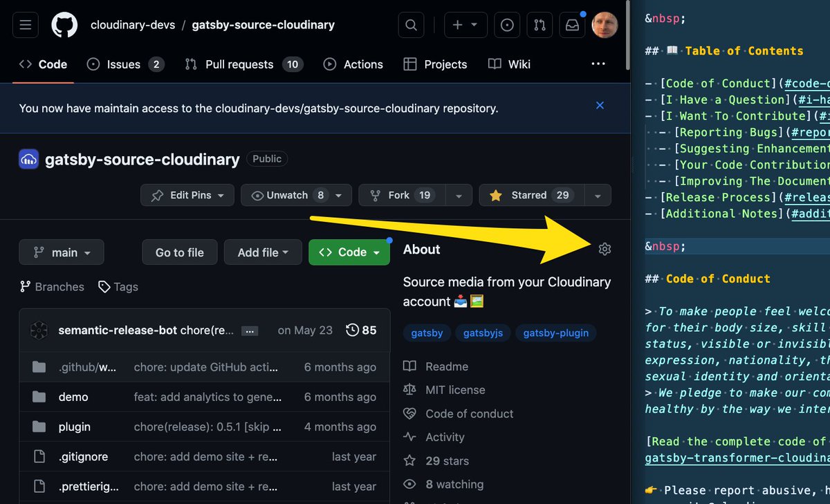Image resolution: width=830 pixels, height=504 pixels.
Task: Open the pull requests header icon
Action: click(x=539, y=26)
